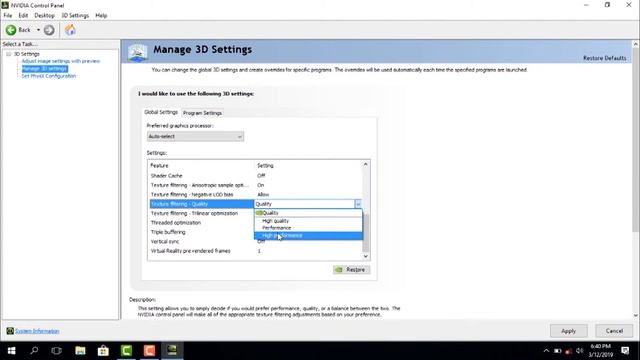Show hidden system tray icons
The width and height of the screenshot is (640, 360).
[x=546, y=351]
